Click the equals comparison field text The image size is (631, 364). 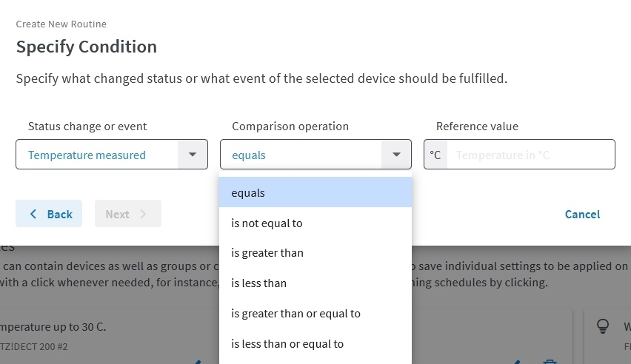[249, 155]
